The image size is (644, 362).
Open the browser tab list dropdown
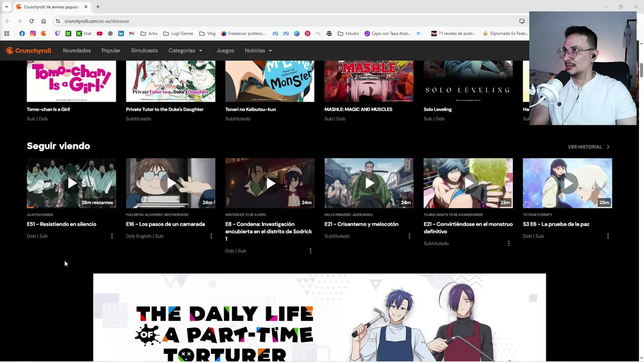coord(7,7)
